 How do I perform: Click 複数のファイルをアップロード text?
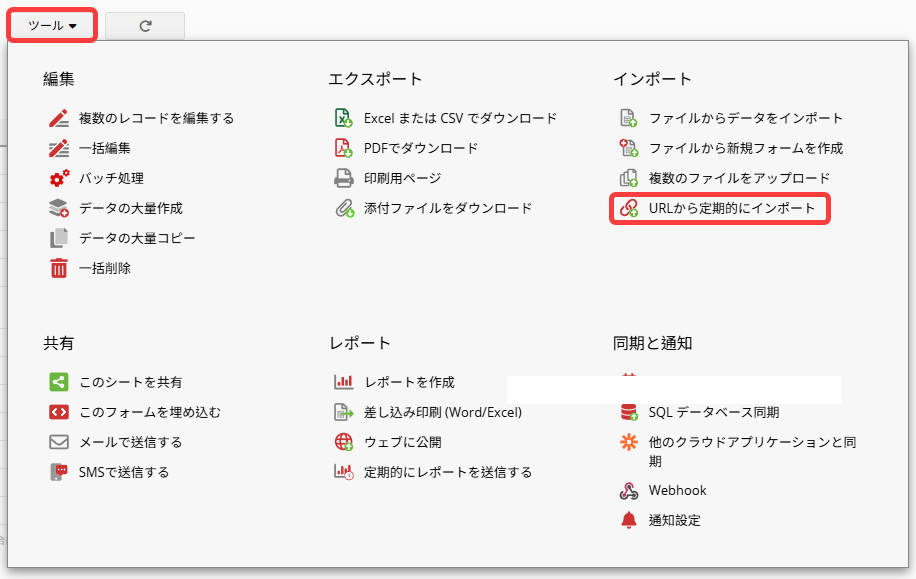(740, 179)
